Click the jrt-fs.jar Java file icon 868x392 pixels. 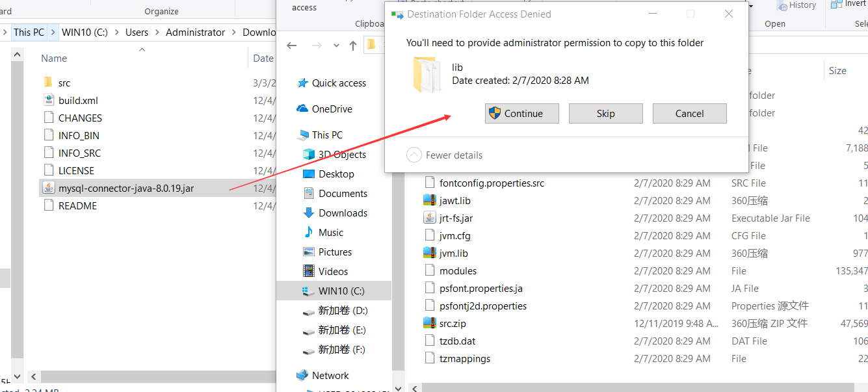pos(429,218)
